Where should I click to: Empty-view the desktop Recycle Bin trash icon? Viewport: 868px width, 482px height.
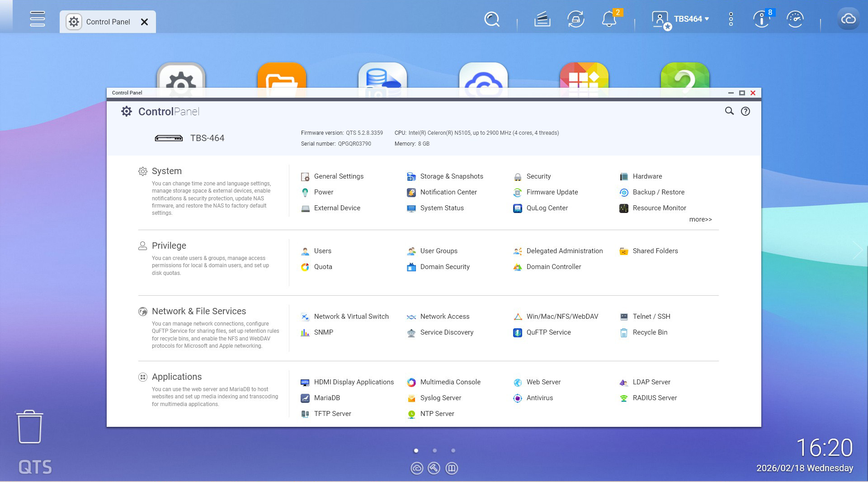30,427
